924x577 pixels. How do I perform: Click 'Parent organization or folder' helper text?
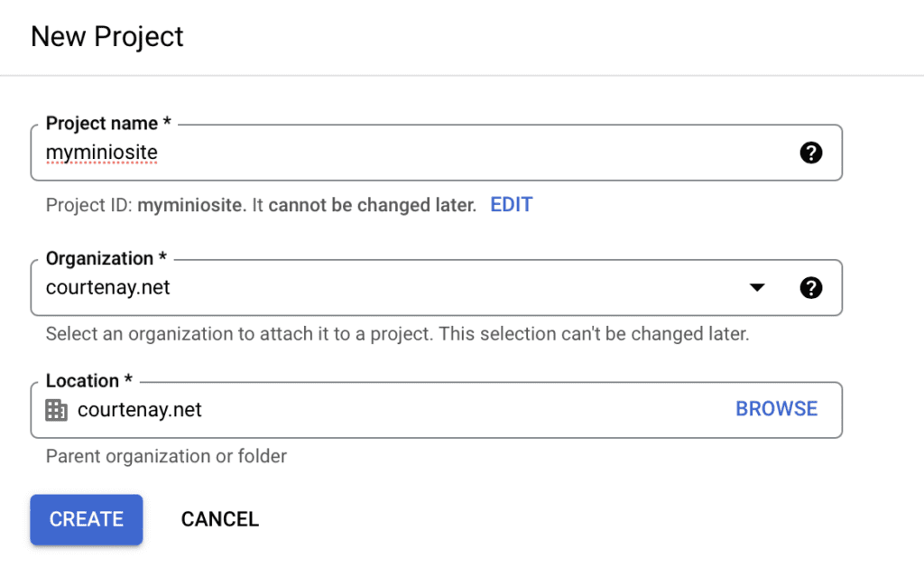166,456
